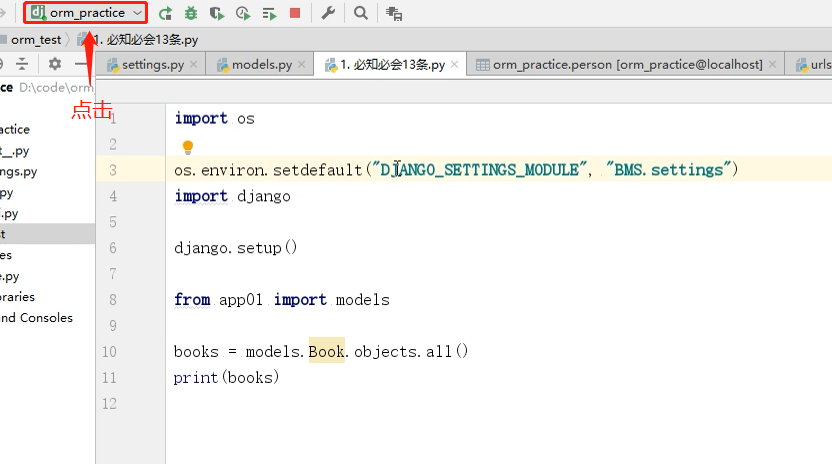Open project panel gear options

pos(55,64)
